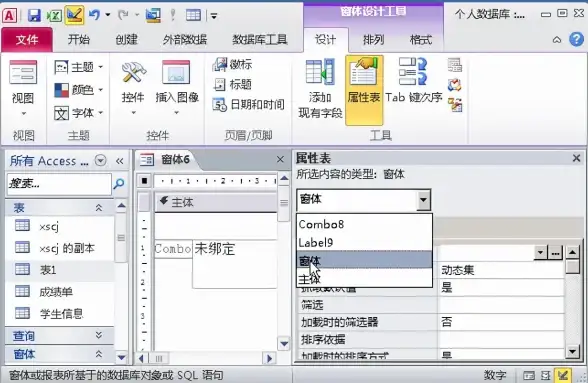Click 添加现有字段 add existing fields button
The image size is (588, 383).
coord(320,89)
